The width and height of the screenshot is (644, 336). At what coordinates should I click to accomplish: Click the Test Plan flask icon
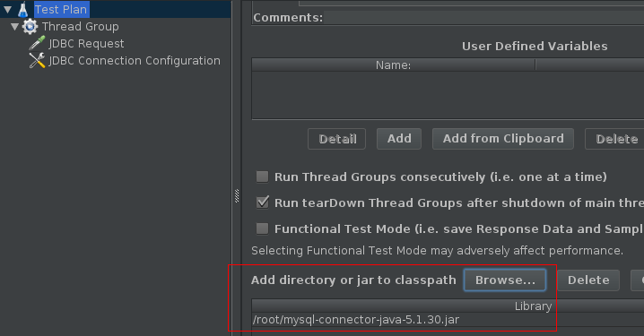pyautogui.click(x=23, y=10)
